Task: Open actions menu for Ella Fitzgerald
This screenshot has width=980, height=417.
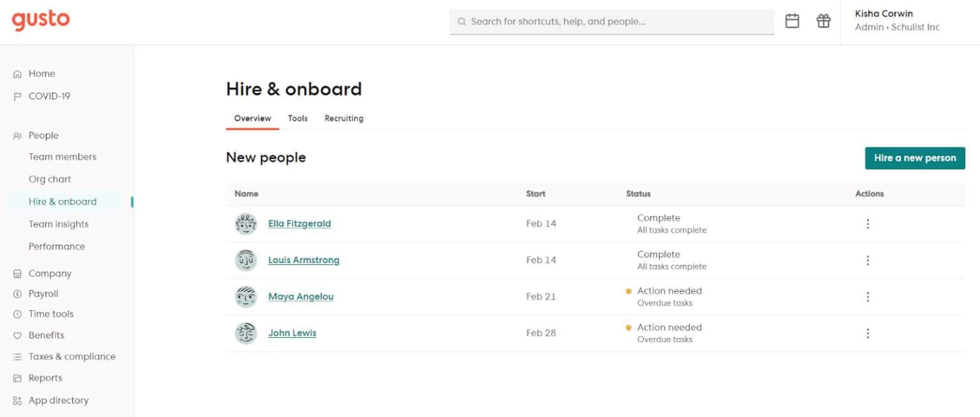Action: pos(868,224)
